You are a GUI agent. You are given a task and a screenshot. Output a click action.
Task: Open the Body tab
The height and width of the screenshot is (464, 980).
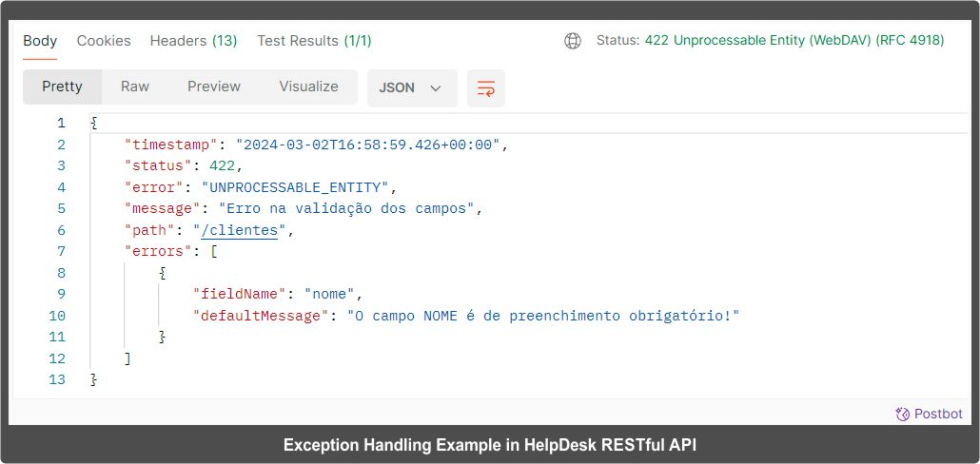click(40, 41)
